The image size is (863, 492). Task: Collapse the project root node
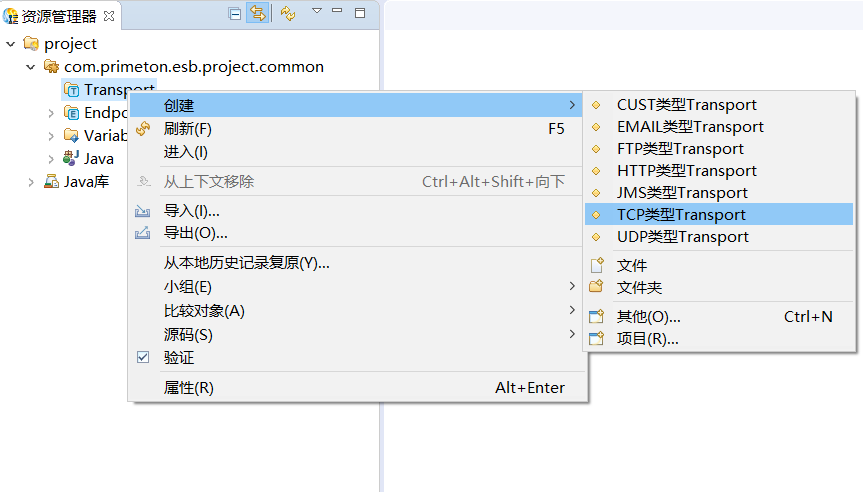point(11,44)
